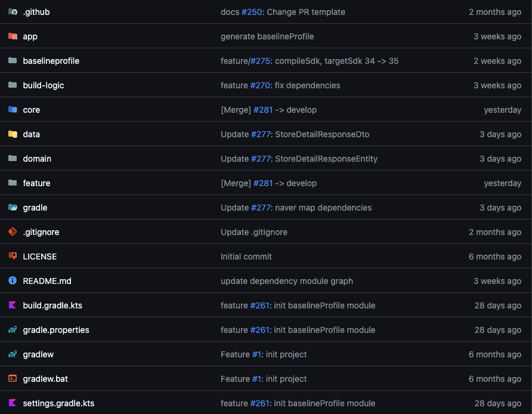Open #281 link in core row
This screenshot has height=414, width=532.
coord(263,110)
